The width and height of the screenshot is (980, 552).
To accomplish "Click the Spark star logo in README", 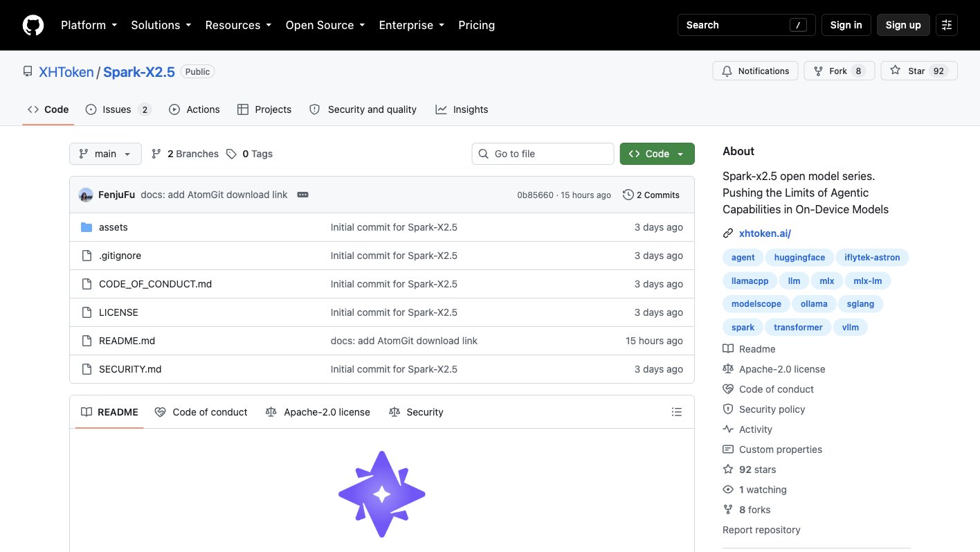I will (382, 495).
